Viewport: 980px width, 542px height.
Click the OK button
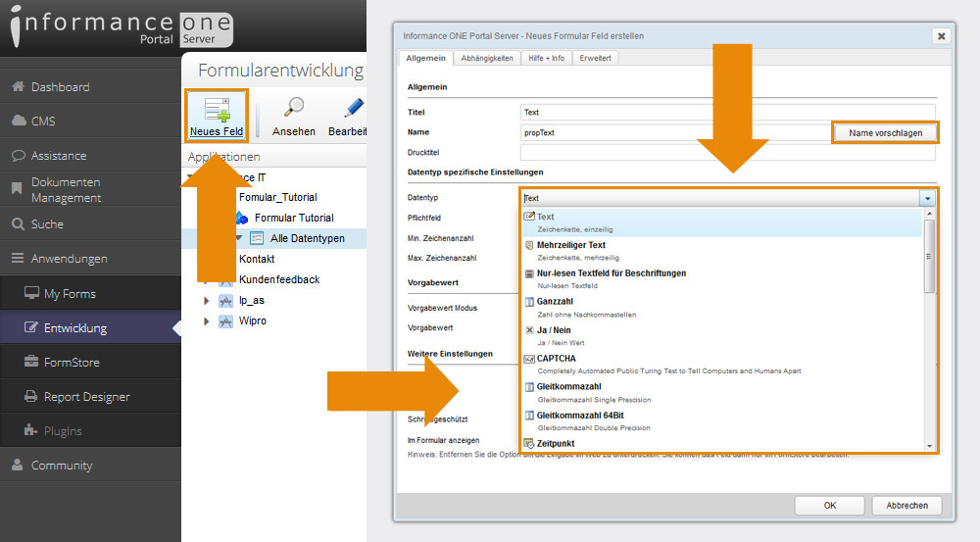(x=829, y=505)
